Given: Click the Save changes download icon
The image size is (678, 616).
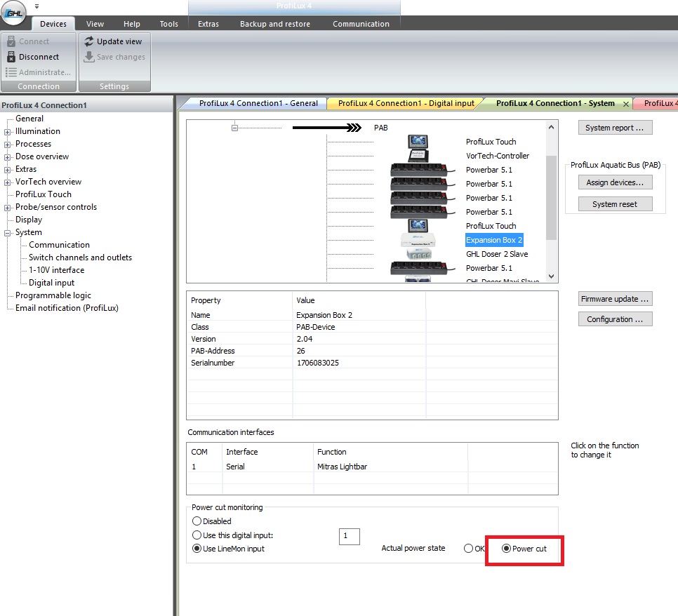Looking at the screenshot, I should (89, 57).
